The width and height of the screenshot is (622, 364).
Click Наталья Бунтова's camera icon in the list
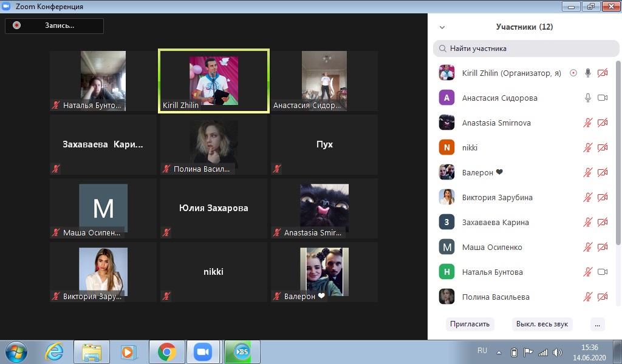click(603, 272)
